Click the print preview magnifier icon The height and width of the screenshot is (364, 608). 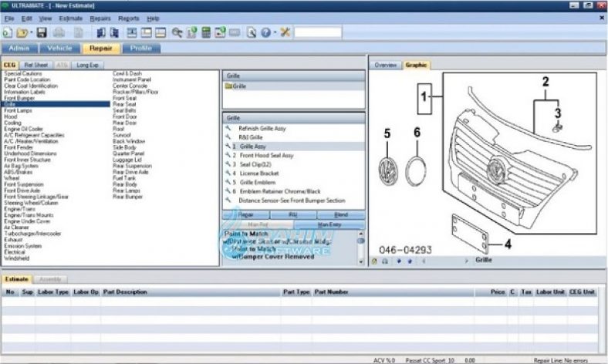[251, 32]
